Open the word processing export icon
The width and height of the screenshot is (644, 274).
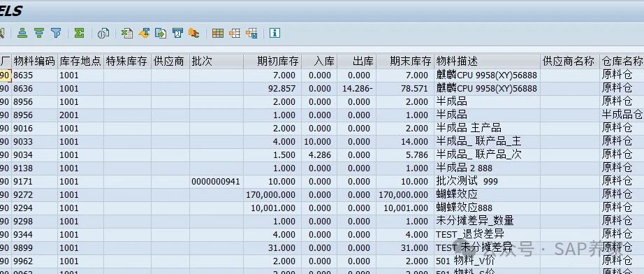(x=144, y=34)
